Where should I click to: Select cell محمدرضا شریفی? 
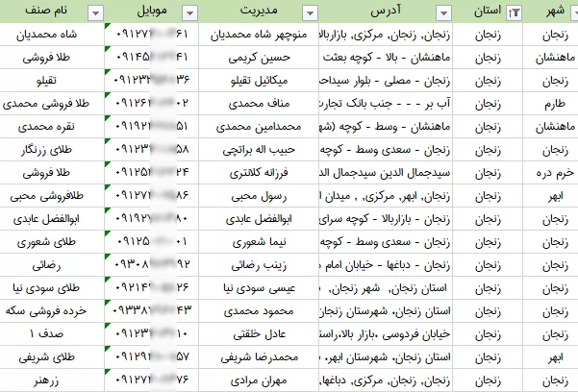pos(259,357)
